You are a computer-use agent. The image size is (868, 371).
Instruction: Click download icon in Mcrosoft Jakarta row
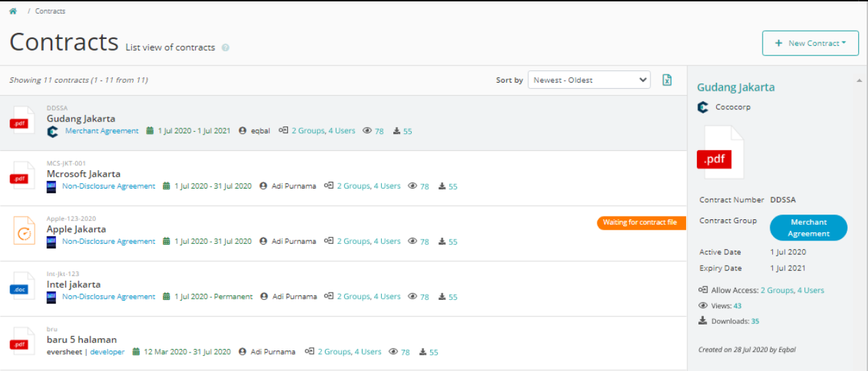442,187
